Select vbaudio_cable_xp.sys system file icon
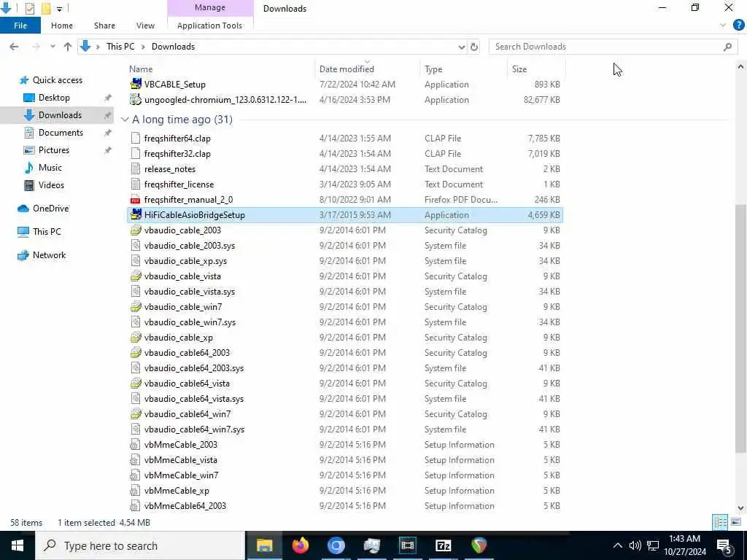This screenshot has height=560, width=747. coord(136,261)
